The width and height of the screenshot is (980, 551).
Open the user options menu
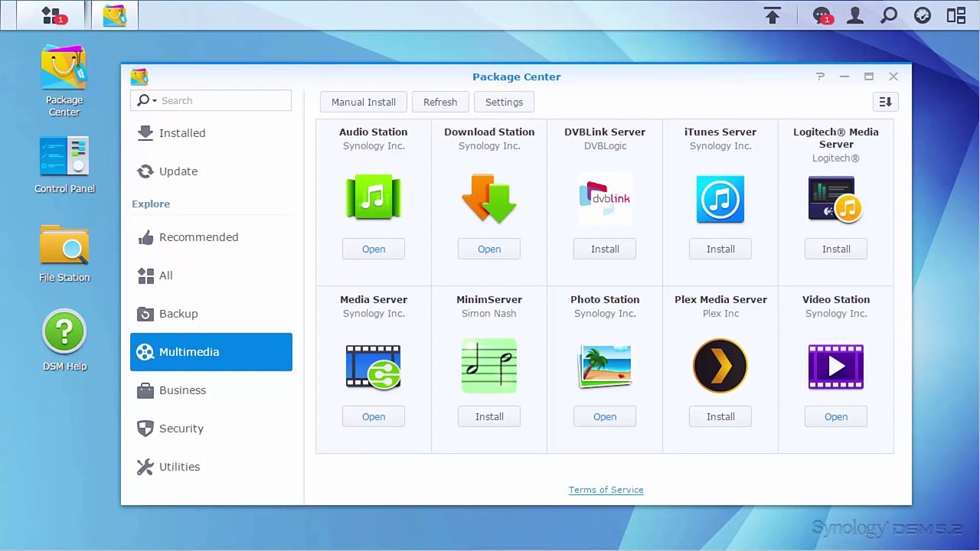pyautogui.click(x=855, y=15)
